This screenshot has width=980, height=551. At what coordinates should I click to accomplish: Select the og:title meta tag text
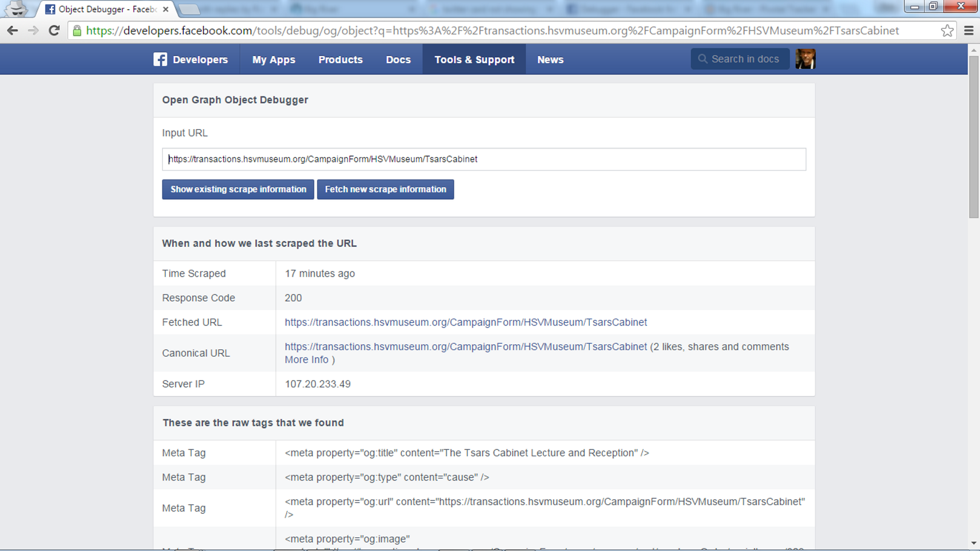click(467, 453)
